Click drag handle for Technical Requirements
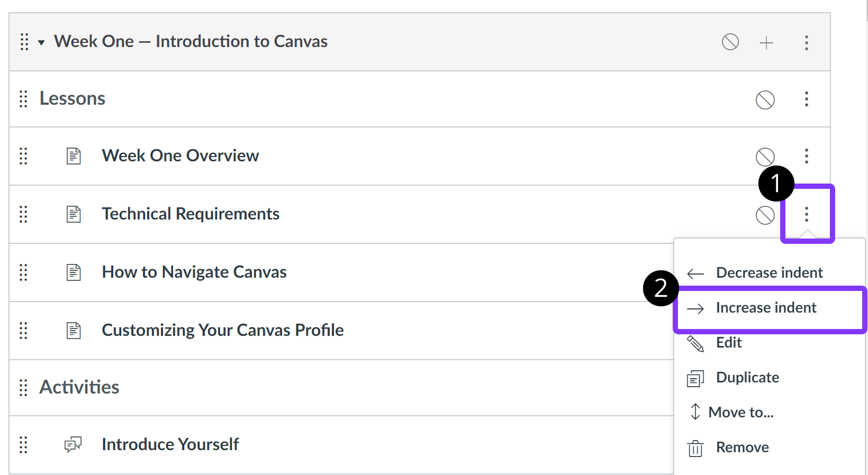 tap(23, 214)
